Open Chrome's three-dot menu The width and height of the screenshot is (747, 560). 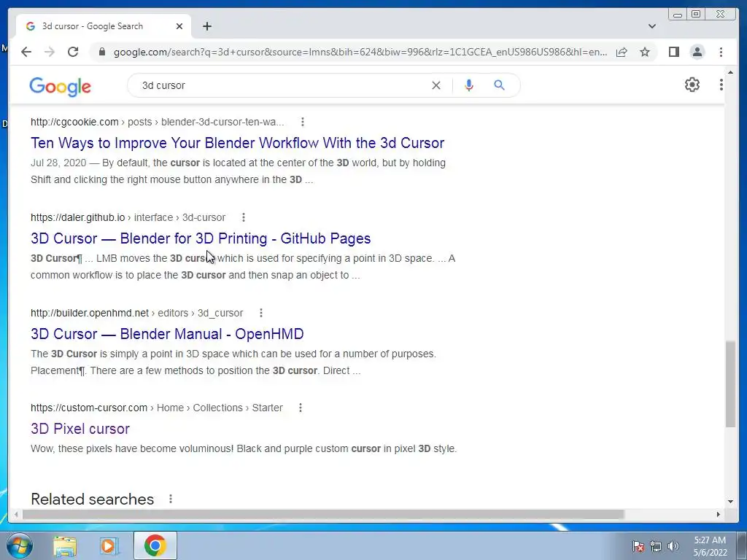(721, 52)
